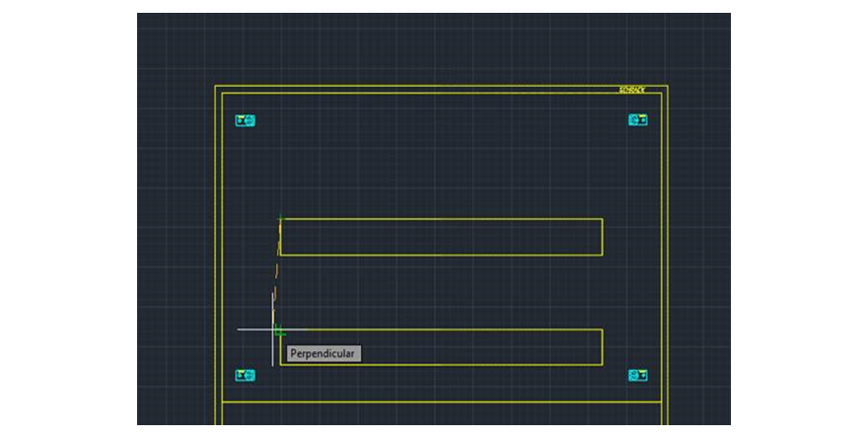Select the upper yellow rectangle's top edge
Screen dimensions: 868x437
coord(441,219)
